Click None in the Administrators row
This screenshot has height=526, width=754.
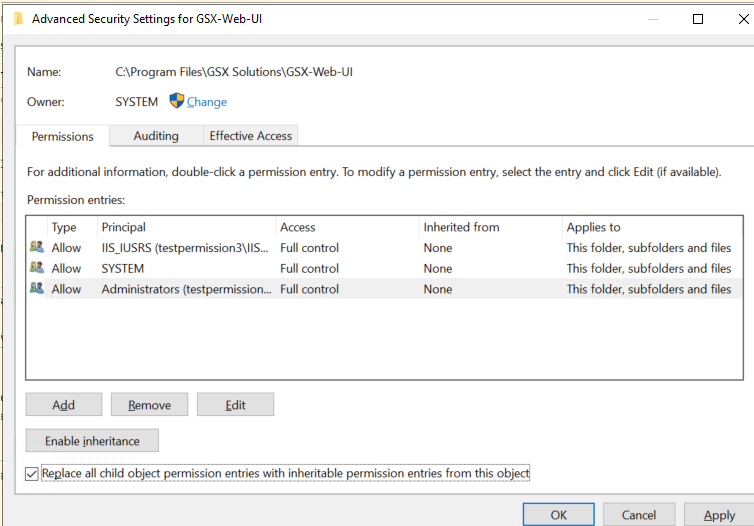coord(438,289)
